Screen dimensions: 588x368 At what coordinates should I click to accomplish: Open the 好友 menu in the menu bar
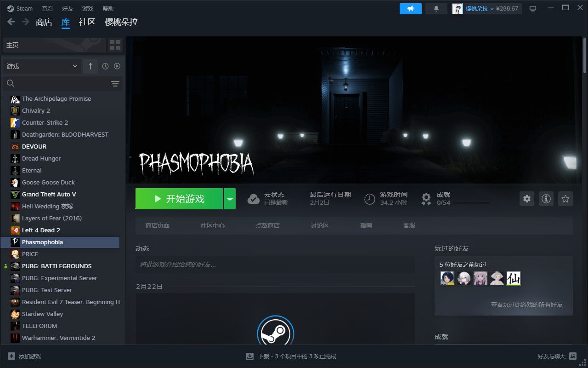pyautogui.click(x=67, y=9)
